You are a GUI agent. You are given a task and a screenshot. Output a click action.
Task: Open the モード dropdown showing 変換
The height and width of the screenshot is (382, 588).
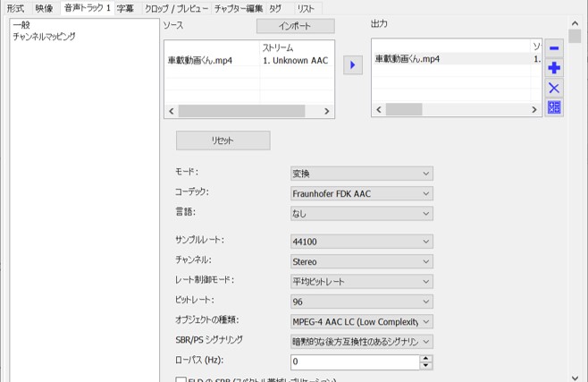(x=362, y=174)
